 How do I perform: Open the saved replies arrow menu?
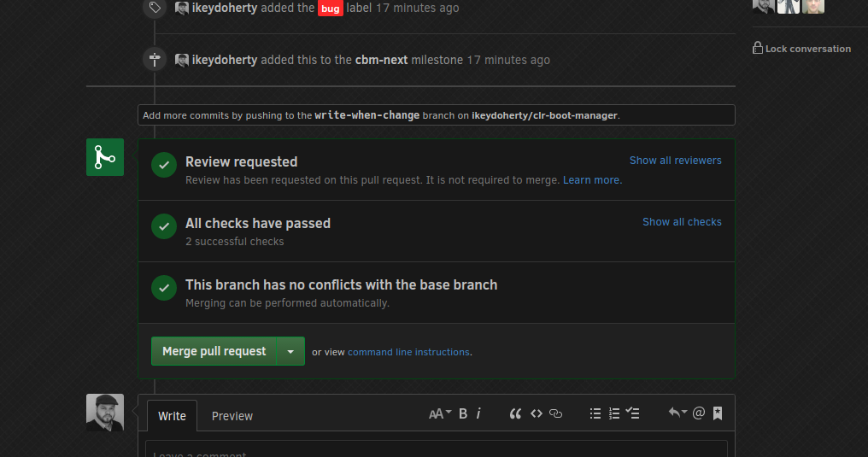tap(677, 413)
